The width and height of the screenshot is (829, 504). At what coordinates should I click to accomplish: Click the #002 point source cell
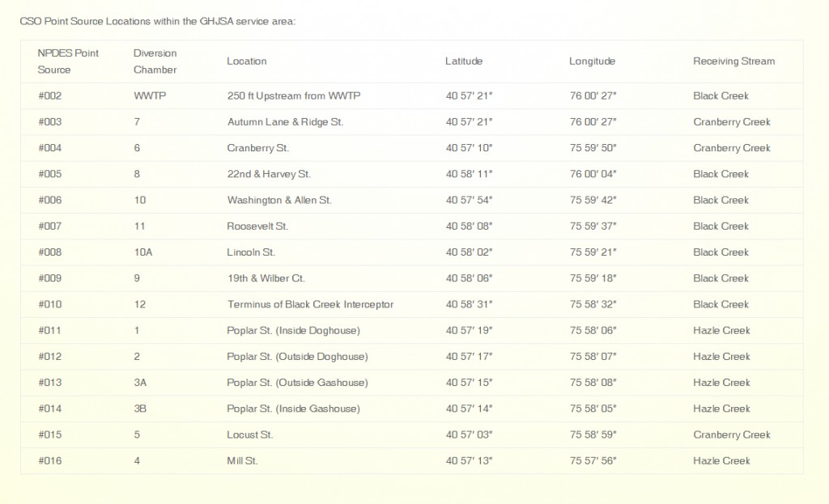pyautogui.click(x=50, y=96)
